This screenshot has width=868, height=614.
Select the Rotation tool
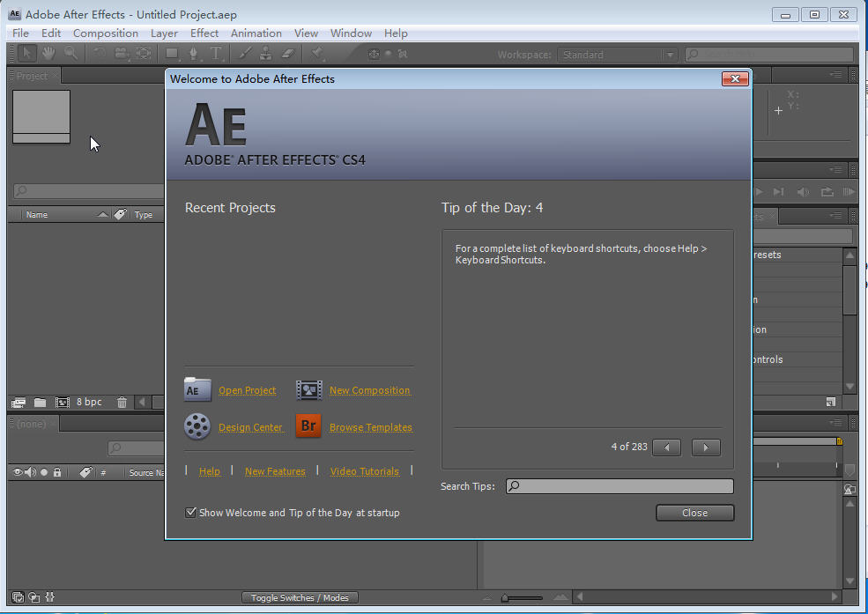coord(99,53)
